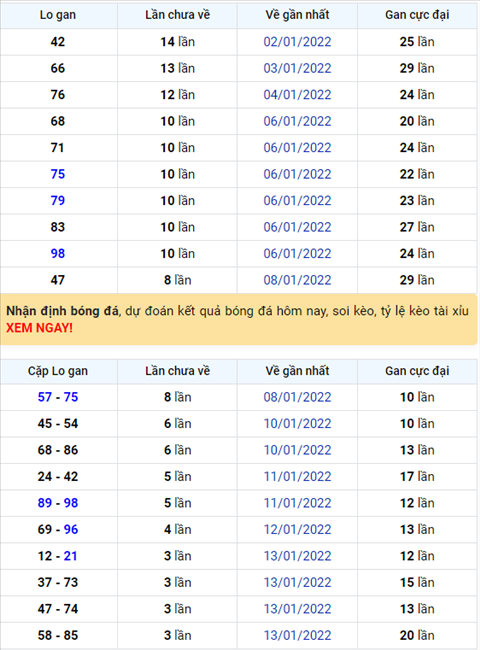Select Lo gan number 42
Screen dimensions: 480x650
[x=58, y=42]
